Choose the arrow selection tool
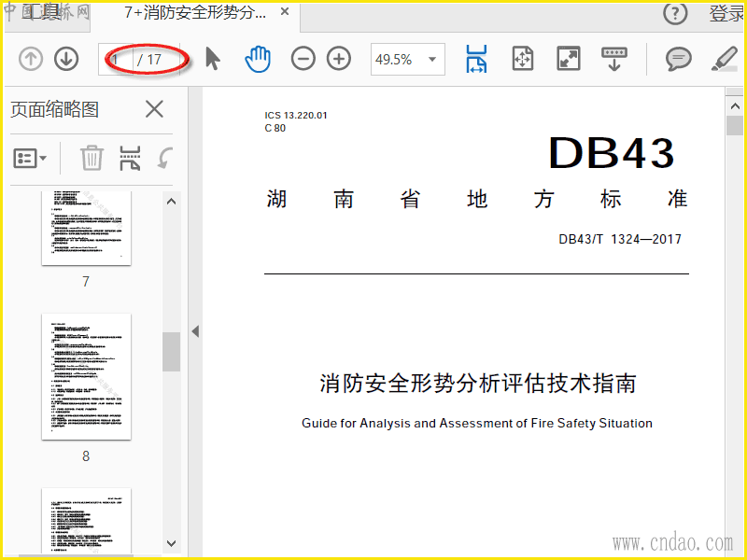 [213, 59]
